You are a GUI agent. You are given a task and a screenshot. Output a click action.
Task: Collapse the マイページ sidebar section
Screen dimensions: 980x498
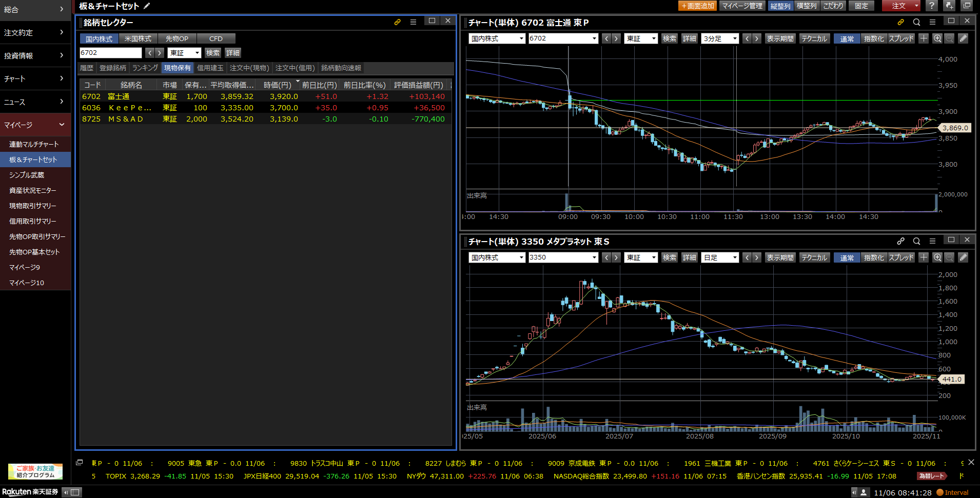pyautogui.click(x=35, y=125)
